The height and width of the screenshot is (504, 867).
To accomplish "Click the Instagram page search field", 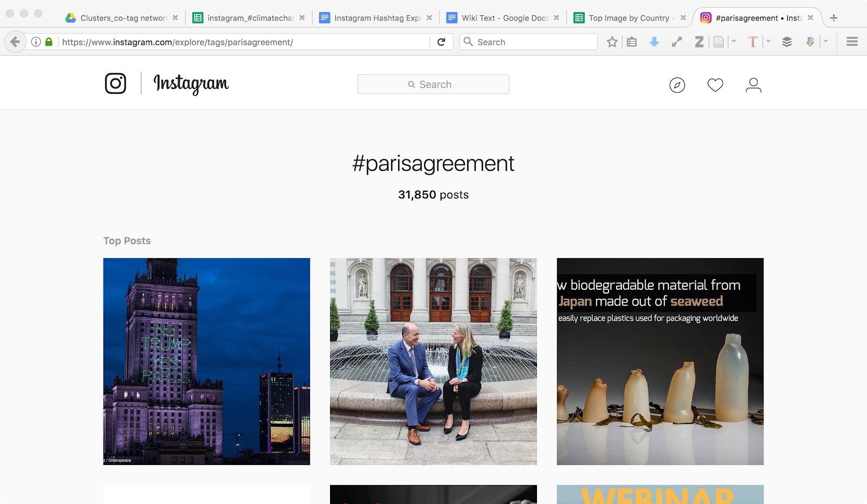I will click(x=433, y=84).
